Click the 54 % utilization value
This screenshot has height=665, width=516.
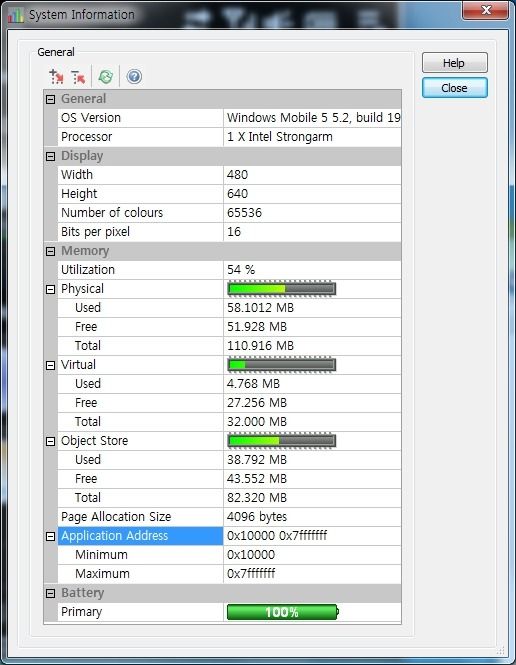pyautogui.click(x=241, y=269)
